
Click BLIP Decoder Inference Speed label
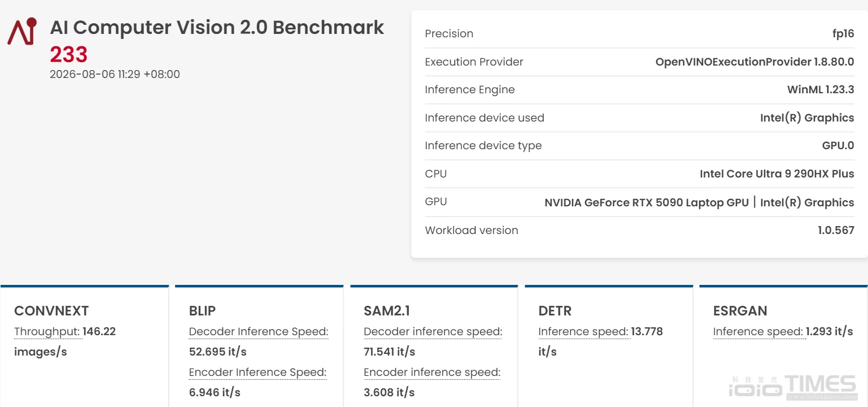(x=259, y=331)
